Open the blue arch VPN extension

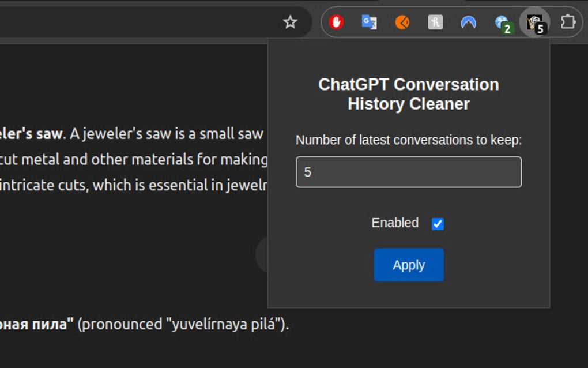click(469, 22)
